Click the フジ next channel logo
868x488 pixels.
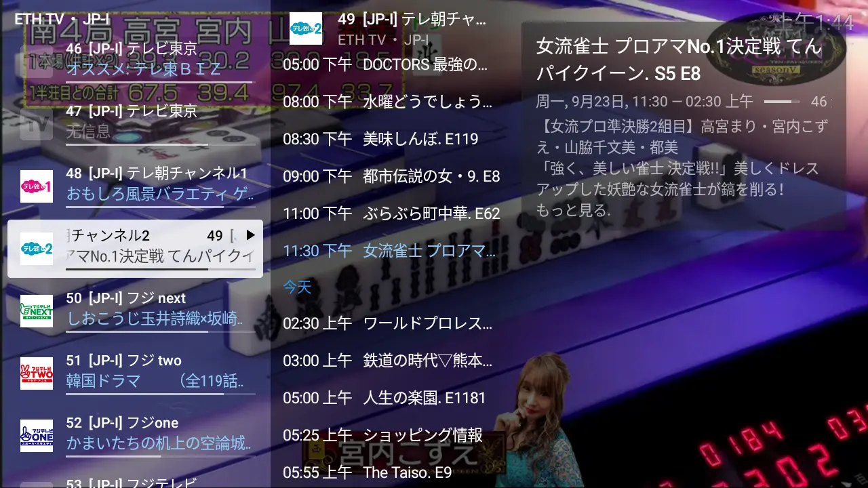(x=37, y=311)
